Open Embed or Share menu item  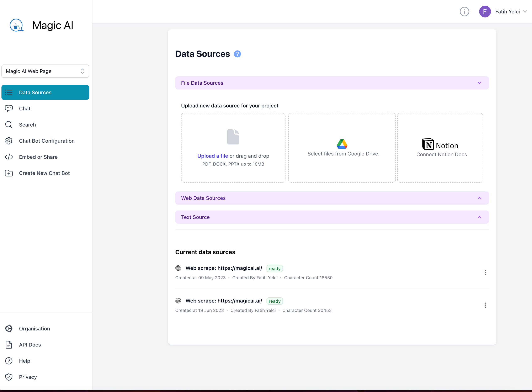tap(45, 157)
